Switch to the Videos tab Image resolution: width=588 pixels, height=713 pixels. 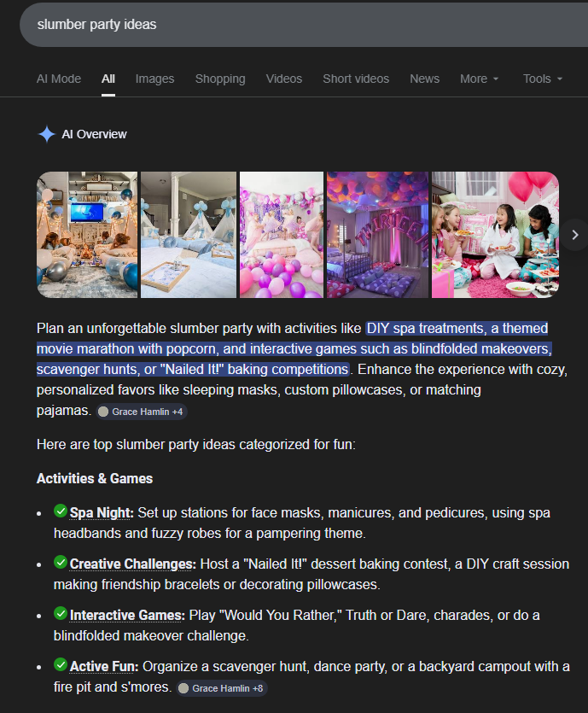tap(284, 79)
